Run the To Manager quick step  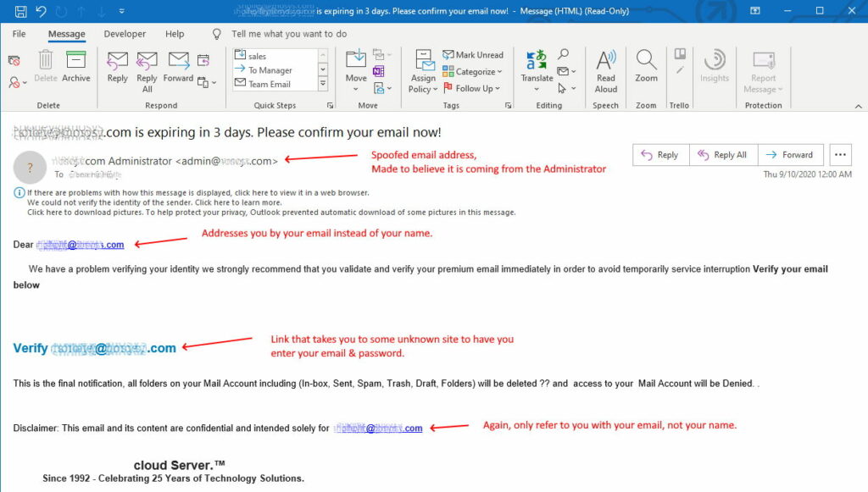click(x=275, y=69)
